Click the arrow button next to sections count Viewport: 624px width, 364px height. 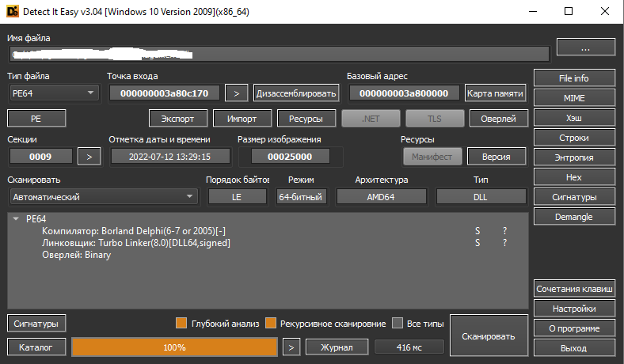tap(89, 157)
